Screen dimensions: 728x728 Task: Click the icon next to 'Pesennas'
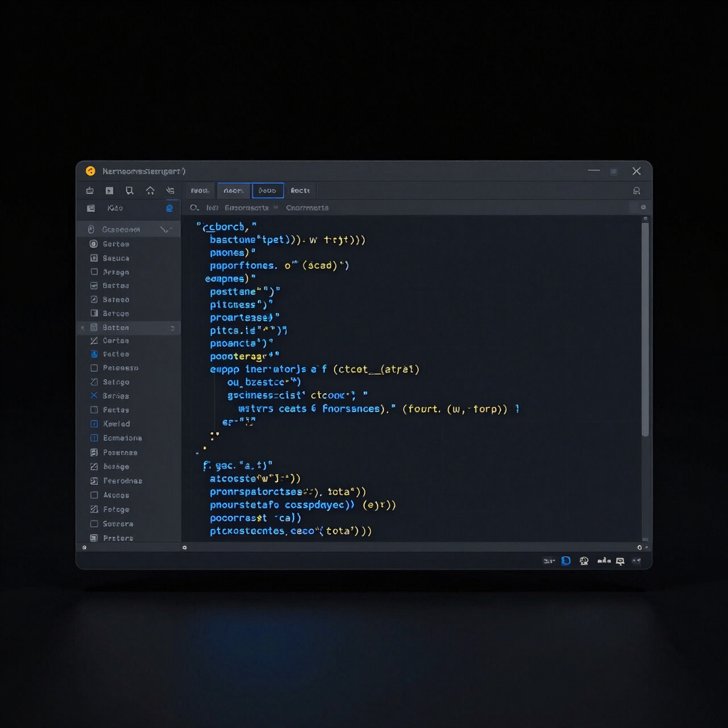point(94,452)
